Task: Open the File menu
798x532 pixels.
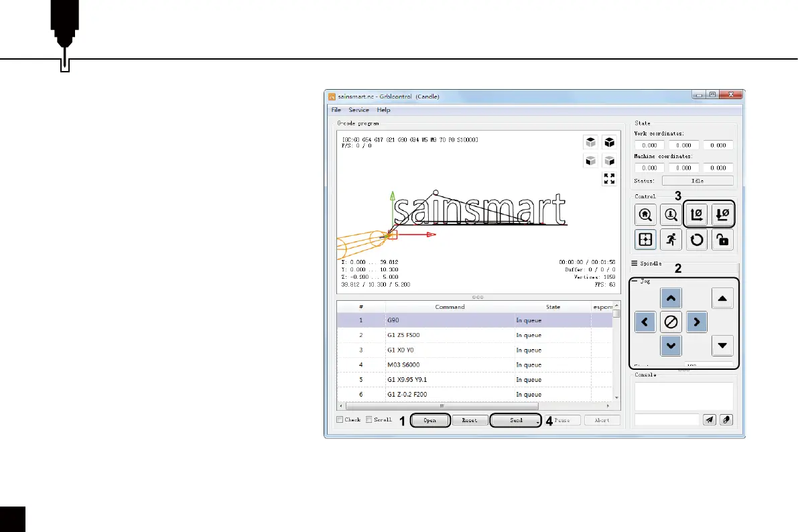Action: point(336,110)
